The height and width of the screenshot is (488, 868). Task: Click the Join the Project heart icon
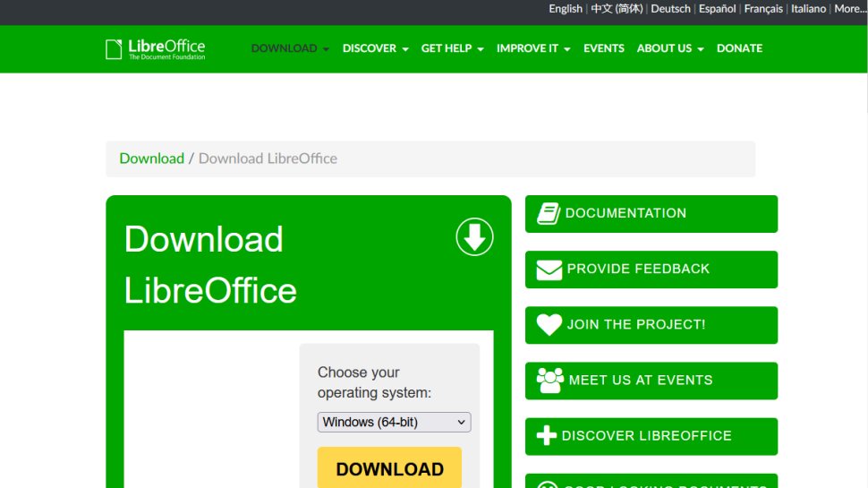[549, 325]
